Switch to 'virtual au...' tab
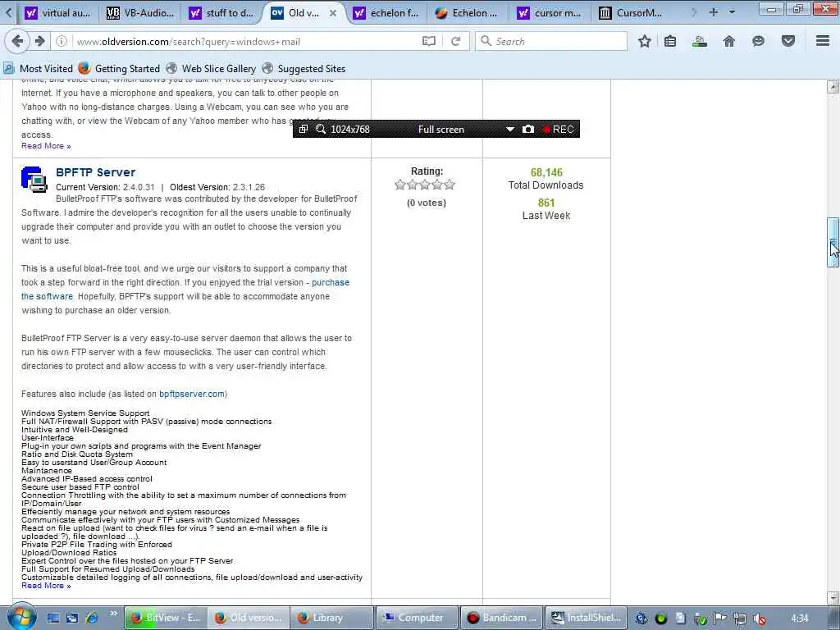 tap(57, 13)
